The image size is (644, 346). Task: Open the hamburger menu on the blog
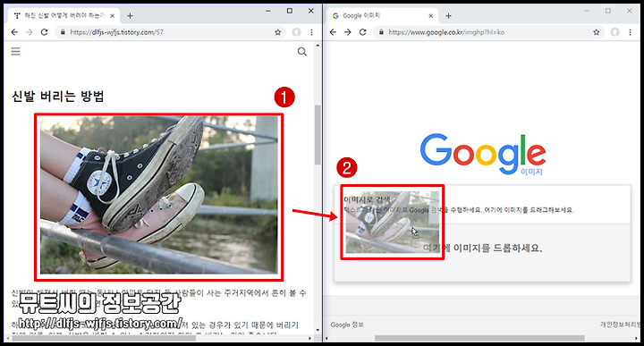[15, 51]
